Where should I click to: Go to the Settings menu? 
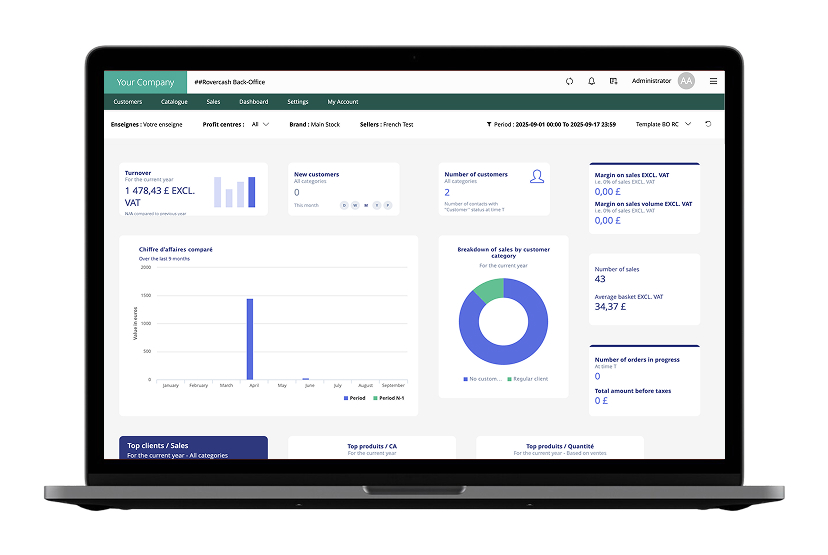pyautogui.click(x=298, y=102)
